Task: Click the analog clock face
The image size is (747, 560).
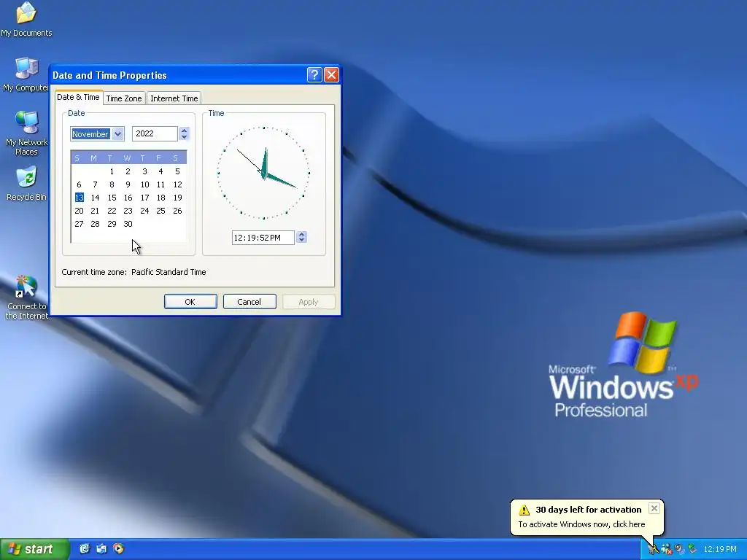Action: (263, 173)
